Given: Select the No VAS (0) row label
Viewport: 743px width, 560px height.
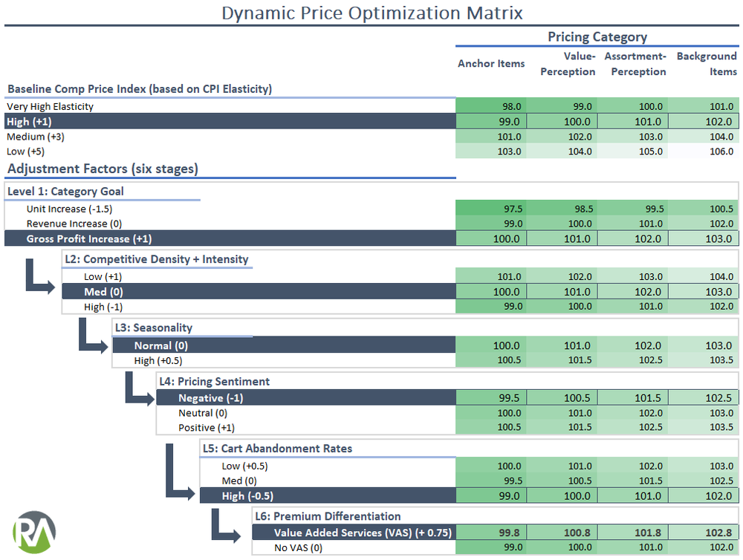Looking at the screenshot, I should click(x=299, y=548).
